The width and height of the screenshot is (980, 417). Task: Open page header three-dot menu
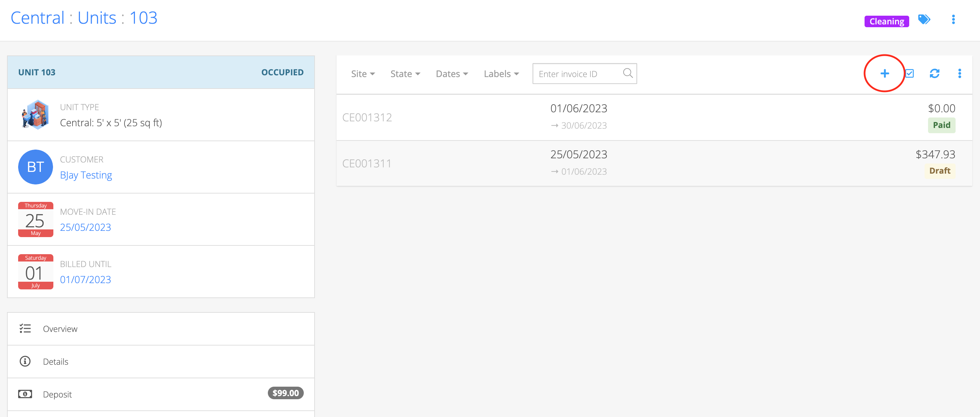pyautogui.click(x=953, y=20)
